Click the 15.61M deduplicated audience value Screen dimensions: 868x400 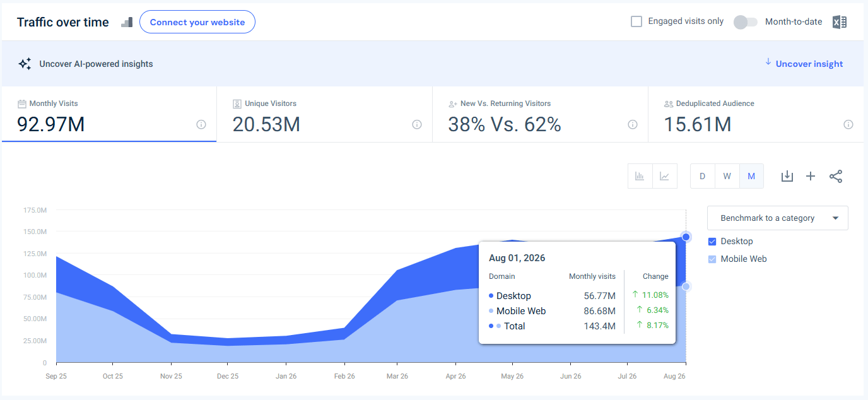click(x=698, y=124)
